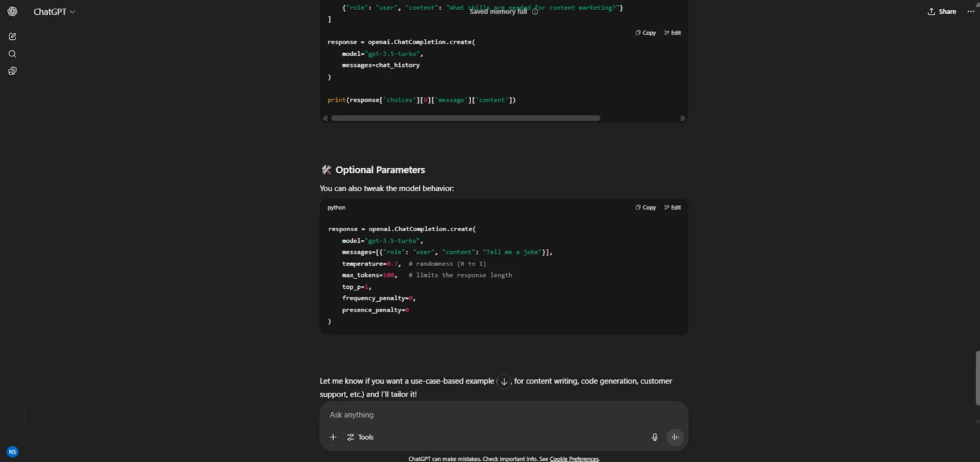This screenshot has width=980, height=462.
Task: Click the top_p=1 code line
Action: (x=356, y=287)
